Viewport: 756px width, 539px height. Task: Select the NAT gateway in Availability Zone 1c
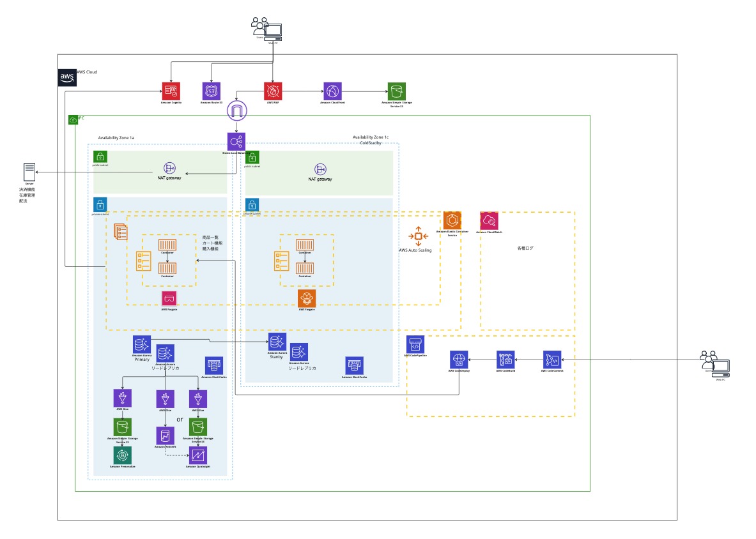point(320,169)
